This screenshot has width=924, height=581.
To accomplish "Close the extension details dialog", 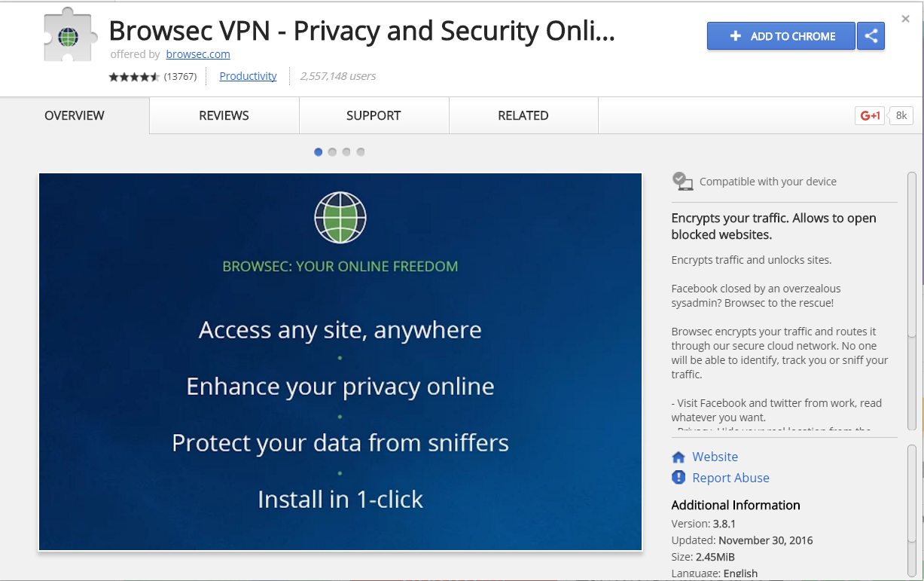I will pyautogui.click(x=906, y=19).
